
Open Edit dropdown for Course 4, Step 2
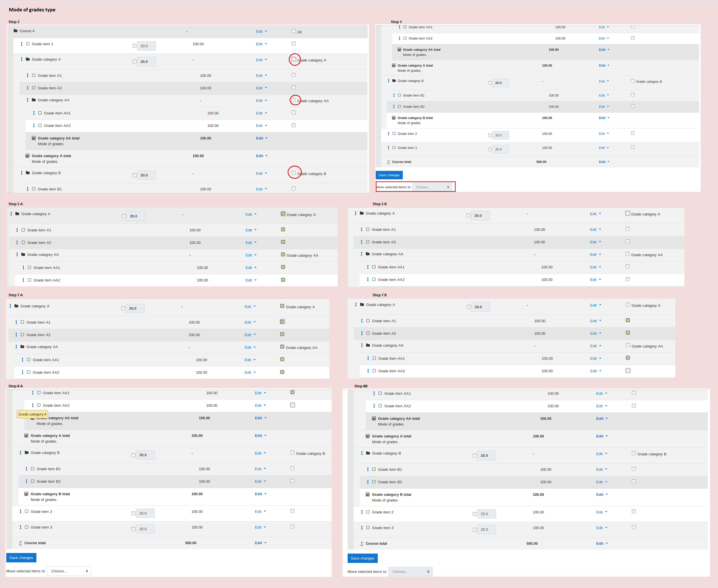[x=261, y=32]
